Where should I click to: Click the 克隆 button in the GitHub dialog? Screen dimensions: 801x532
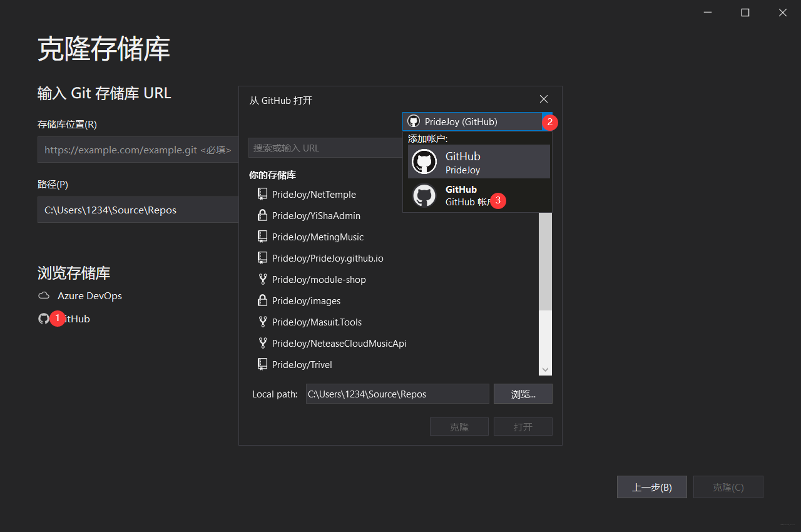click(x=459, y=427)
